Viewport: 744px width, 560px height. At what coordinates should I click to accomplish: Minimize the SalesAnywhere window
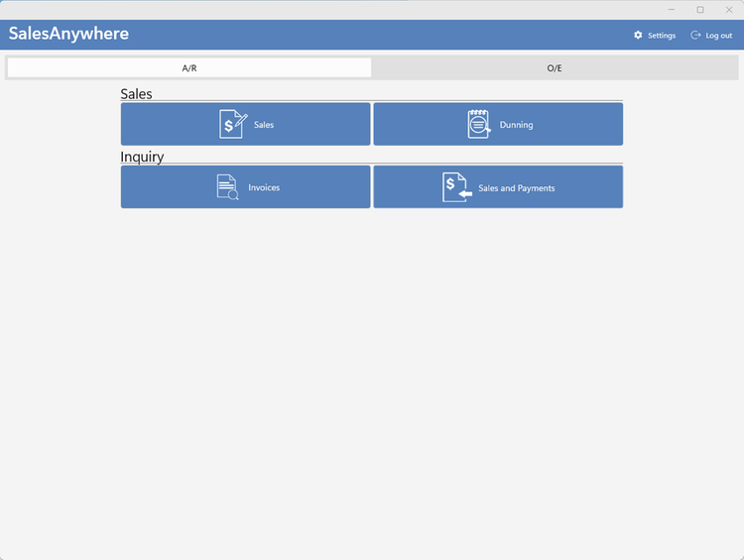pos(672,10)
